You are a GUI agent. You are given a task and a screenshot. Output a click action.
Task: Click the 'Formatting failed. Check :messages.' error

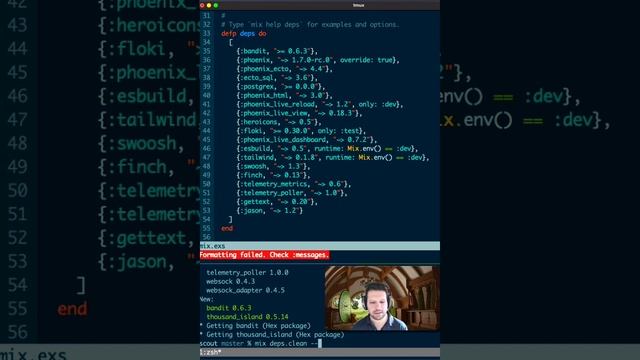pyautogui.click(x=264, y=255)
